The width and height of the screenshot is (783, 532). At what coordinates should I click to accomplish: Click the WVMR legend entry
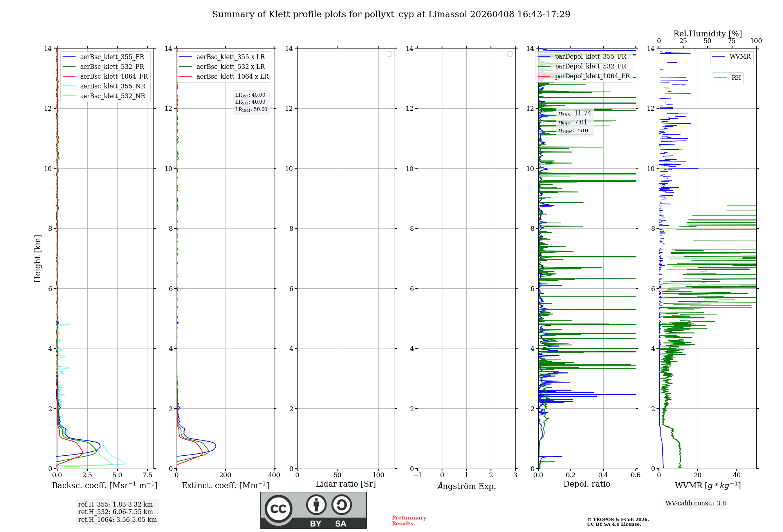[740, 57]
